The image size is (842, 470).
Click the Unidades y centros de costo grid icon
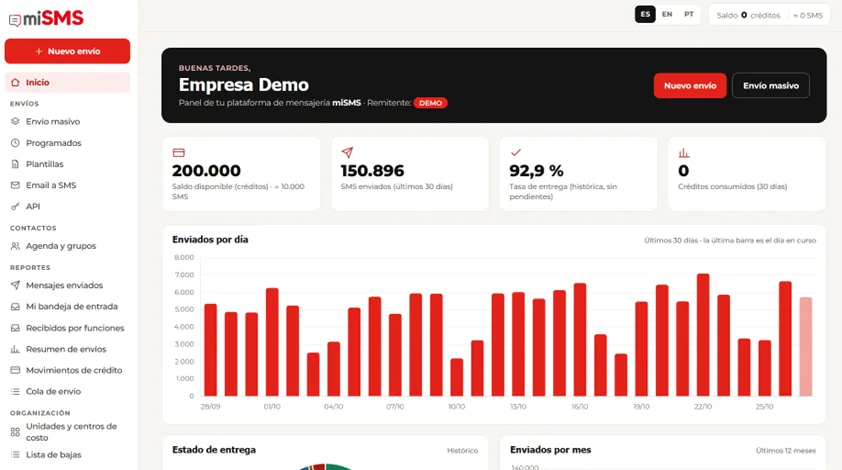coord(15,432)
